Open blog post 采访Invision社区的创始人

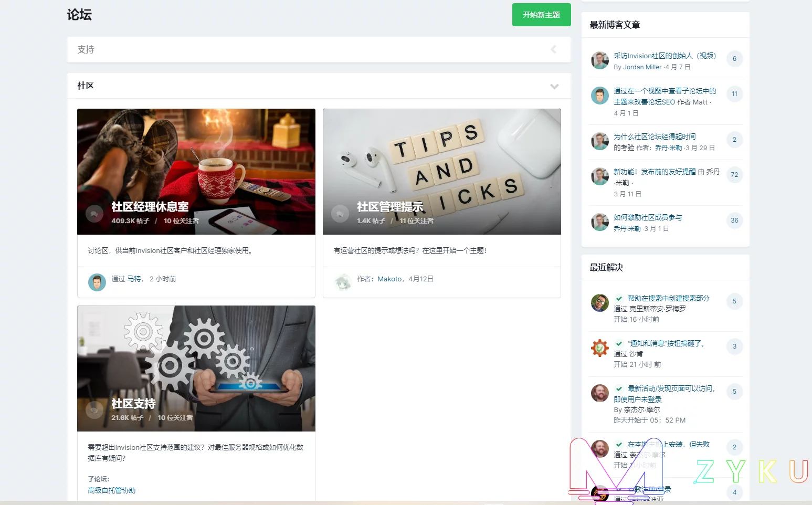click(x=665, y=56)
